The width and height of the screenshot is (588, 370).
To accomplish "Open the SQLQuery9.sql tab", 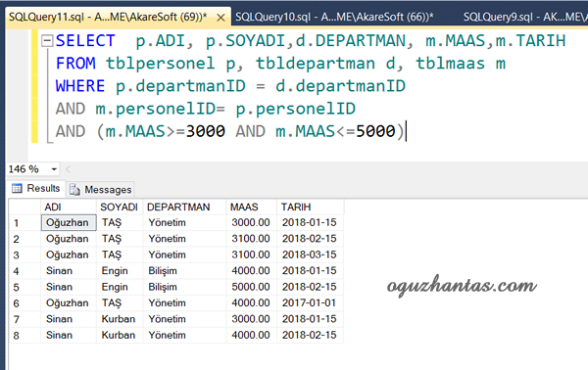I will 525,18.
